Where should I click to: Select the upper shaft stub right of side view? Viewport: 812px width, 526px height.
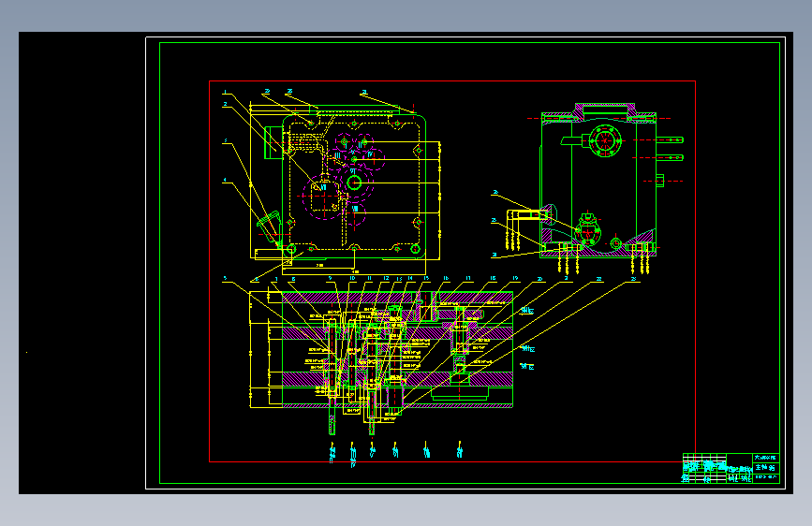click(x=670, y=139)
